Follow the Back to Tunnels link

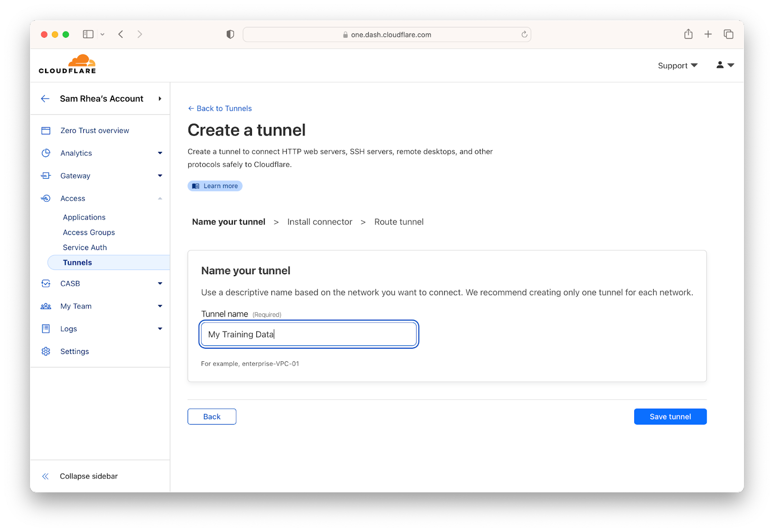220,108
